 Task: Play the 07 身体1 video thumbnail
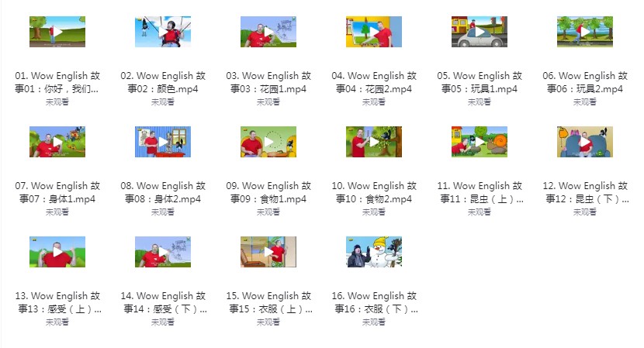pyautogui.click(x=57, y=142)
